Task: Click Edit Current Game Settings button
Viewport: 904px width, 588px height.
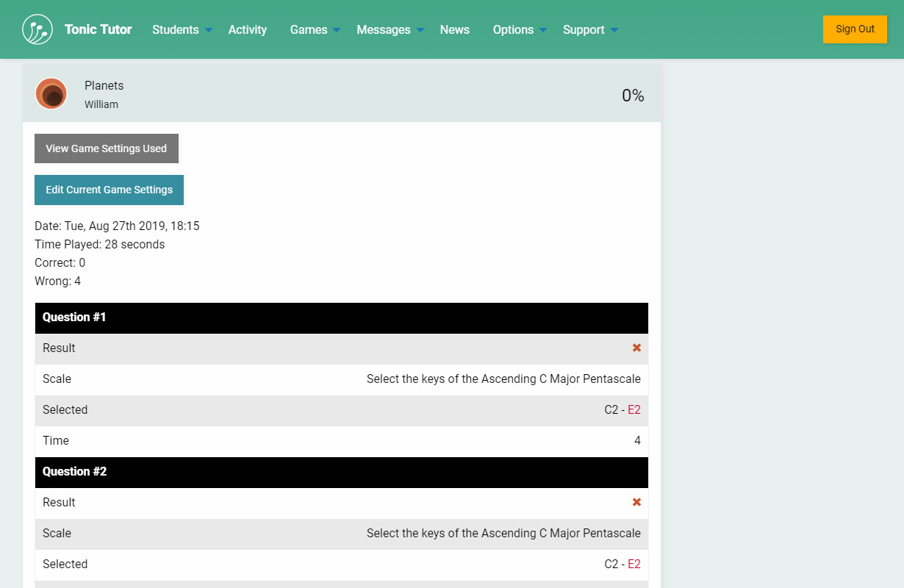Action: (x=109, y=190)
